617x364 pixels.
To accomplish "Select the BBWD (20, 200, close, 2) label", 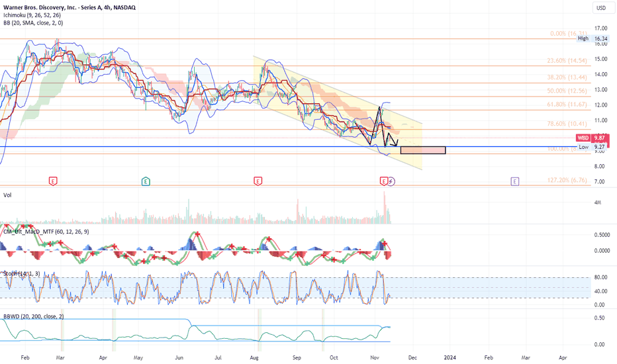I will pos(34,316).
